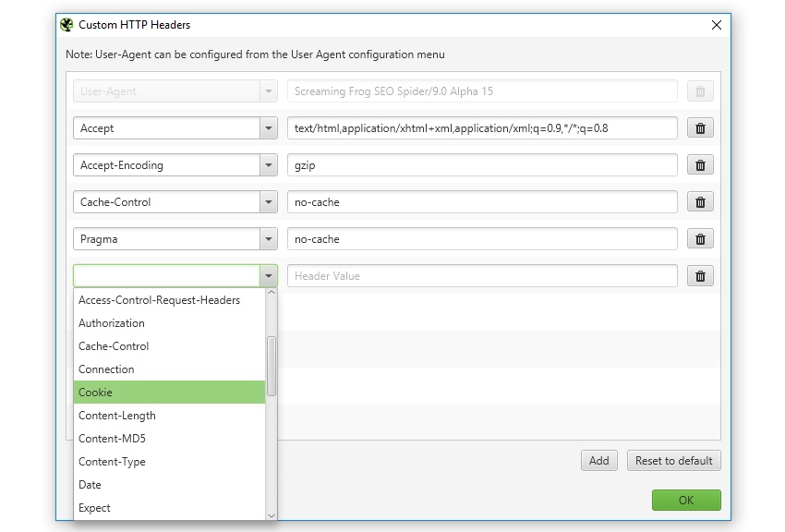Image resolution: width=785 pixels, height=532 pixels.
Task: Remove the Pragma header via trash icon
Action: coord(700,239)
